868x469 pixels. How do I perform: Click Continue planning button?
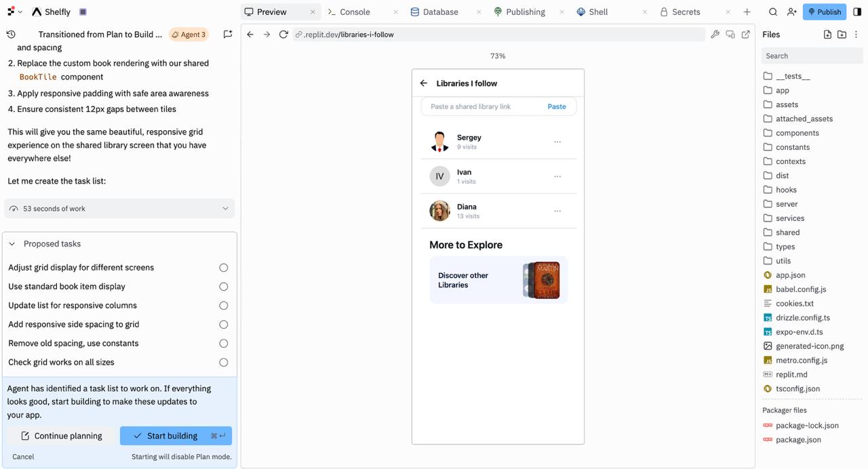pyautogui.click(x=62, y=436)
